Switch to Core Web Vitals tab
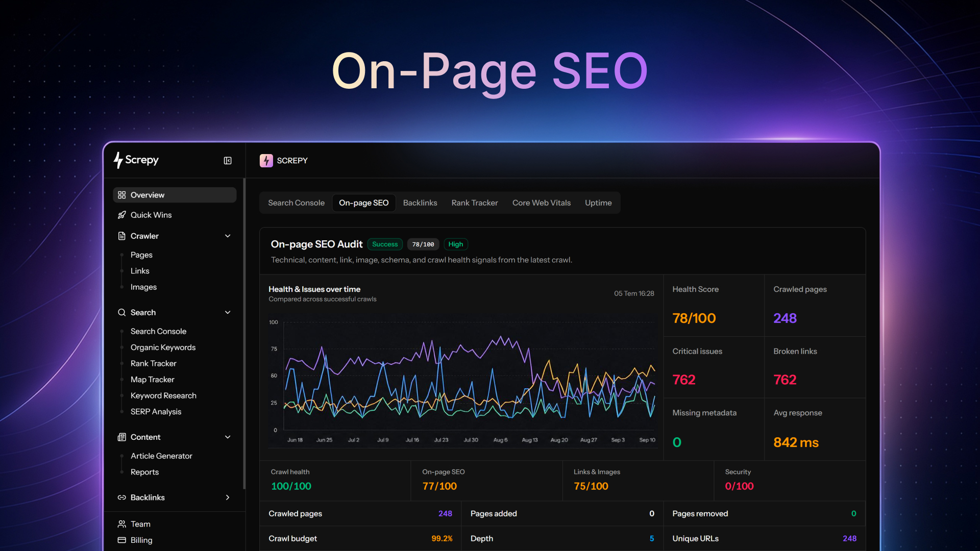 click(x=541, y=203)
